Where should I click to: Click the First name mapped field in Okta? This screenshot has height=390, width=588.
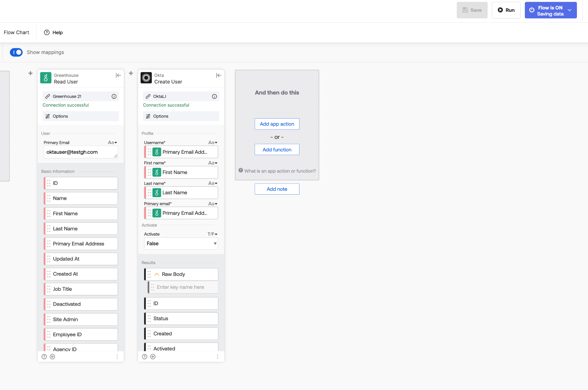pos(181,172)
